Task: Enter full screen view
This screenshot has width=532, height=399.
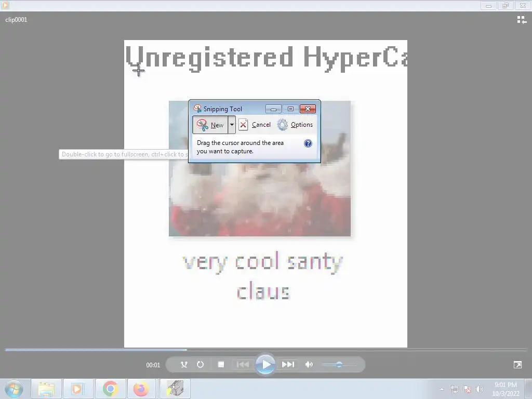Action: click(x=517, y=365)
